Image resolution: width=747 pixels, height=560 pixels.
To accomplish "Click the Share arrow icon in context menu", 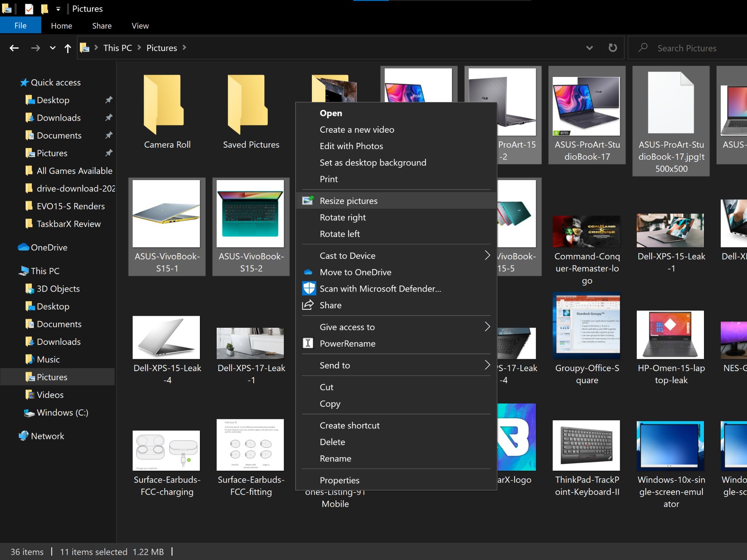I will coord(308,305).
